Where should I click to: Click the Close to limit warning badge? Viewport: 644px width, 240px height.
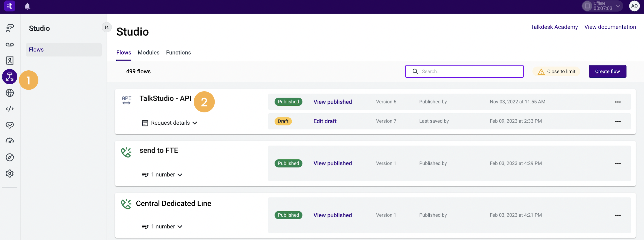(x=556, y=71)
